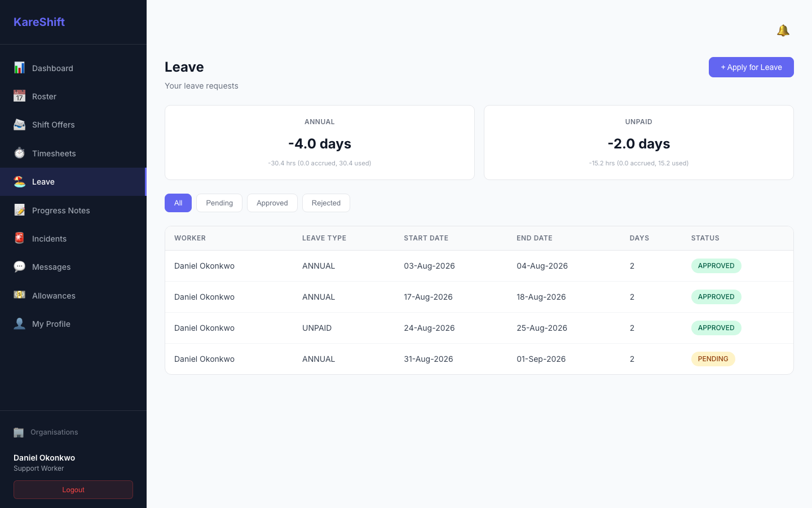
Task: Go to Roster in sidebar
Action: [x=73, y=96]
